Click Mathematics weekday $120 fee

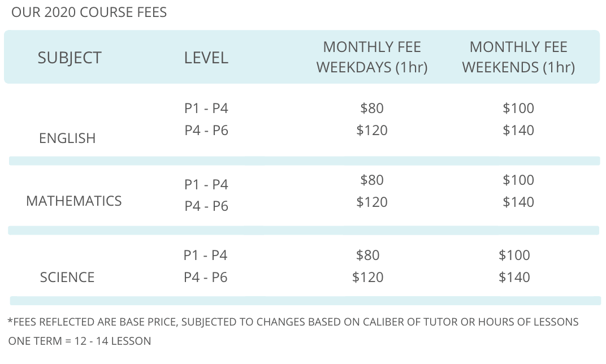tap(372, 202)
